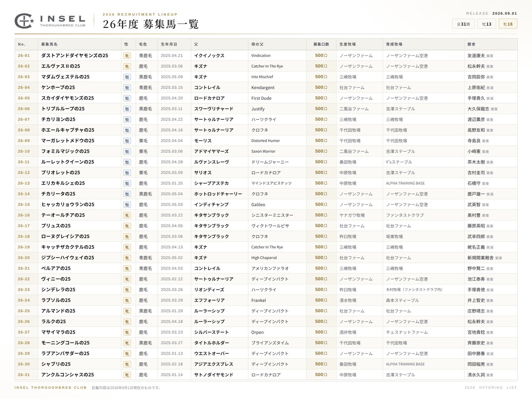Click sire キタサンブラック in row 26-17
The height and width of the screenshot is (399, 532).
point(211,226)
